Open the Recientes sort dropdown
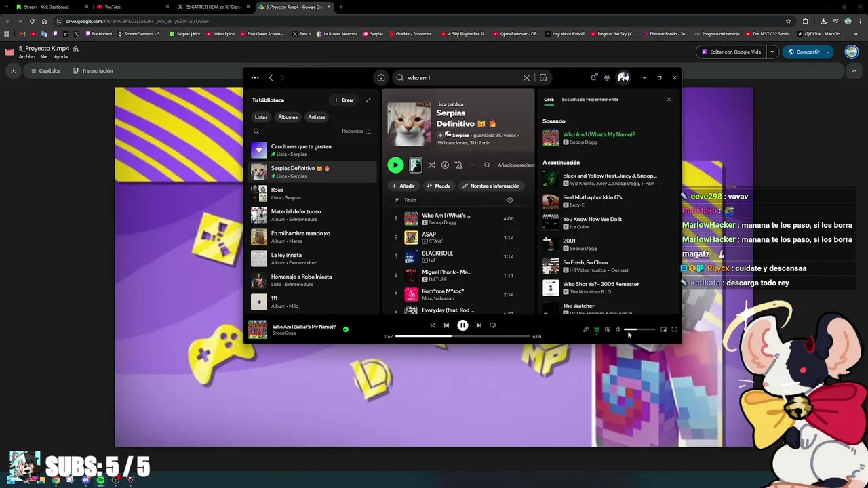The width and height of the screenshot is (868, 488). (x=357, y=131)
